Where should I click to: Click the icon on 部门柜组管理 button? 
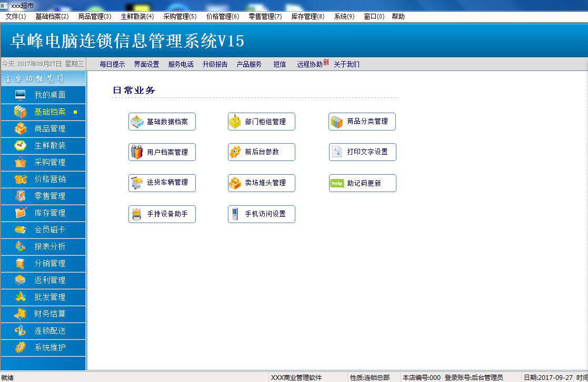[235, 122]
